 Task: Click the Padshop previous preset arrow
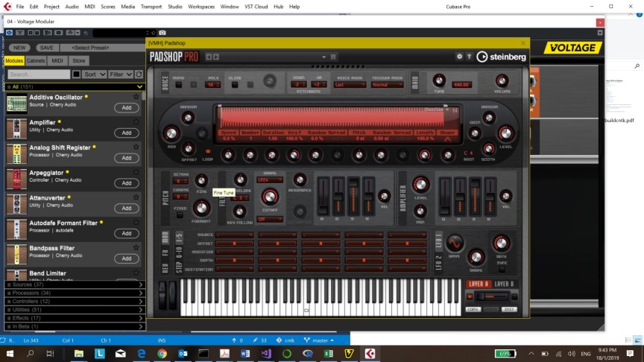pos(209,57)
